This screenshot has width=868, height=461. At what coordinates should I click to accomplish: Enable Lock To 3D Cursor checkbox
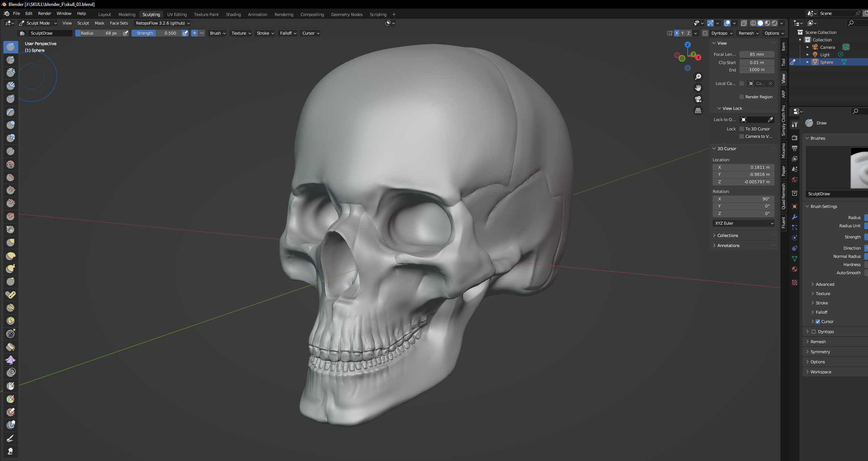coord(742,129)
